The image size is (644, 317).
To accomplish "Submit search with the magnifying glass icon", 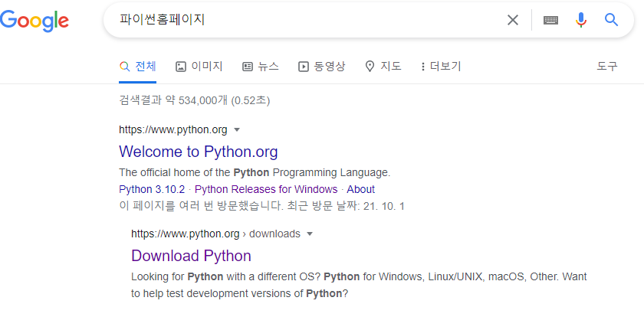I will [x=612, y=20].
